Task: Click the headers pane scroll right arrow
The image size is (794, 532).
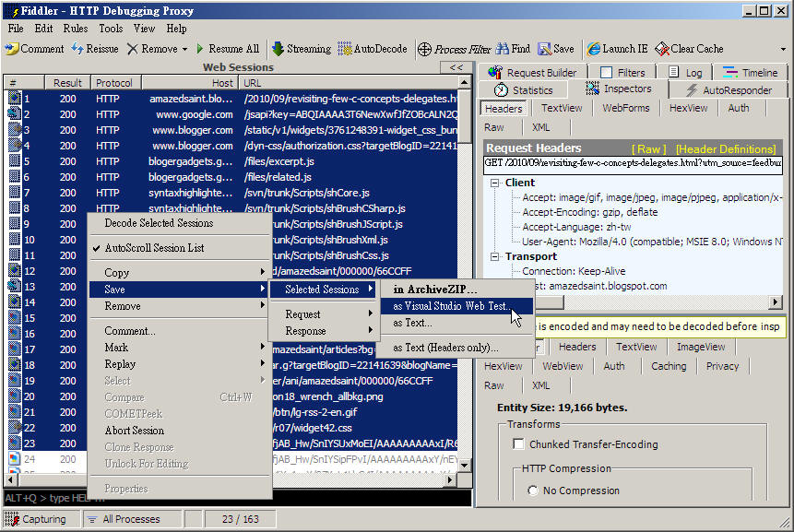Action: click(776, 302)
